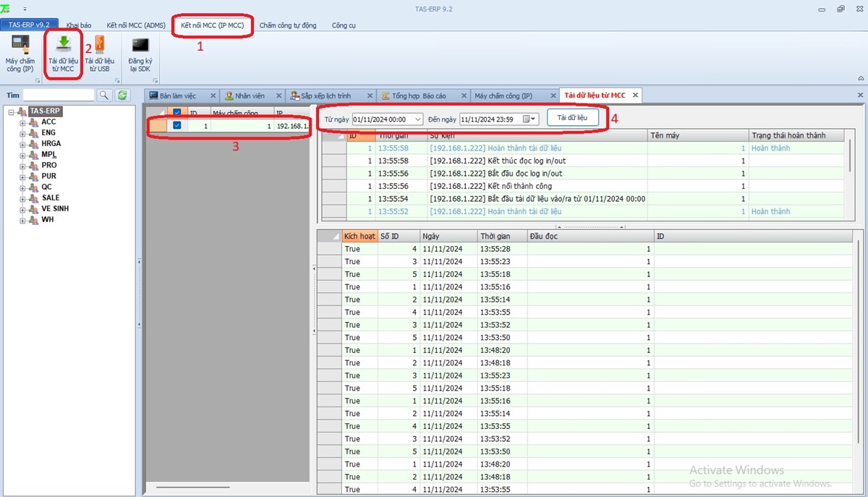868x497 pixels.
Task: Open the Chấm công tự động ribbon tab
Action: point(287,25)
